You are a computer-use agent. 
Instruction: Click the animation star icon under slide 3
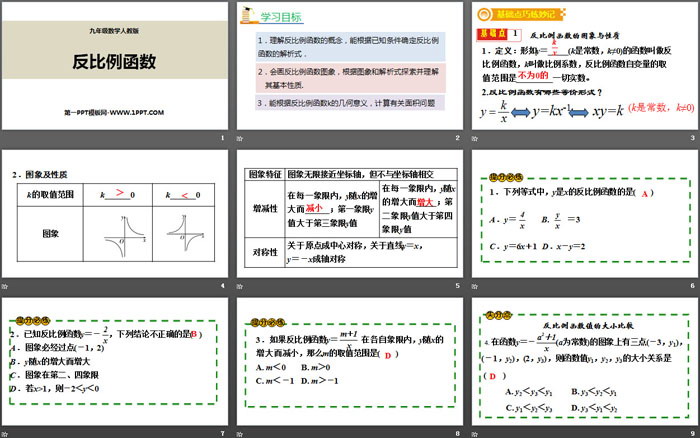point(475,138)
